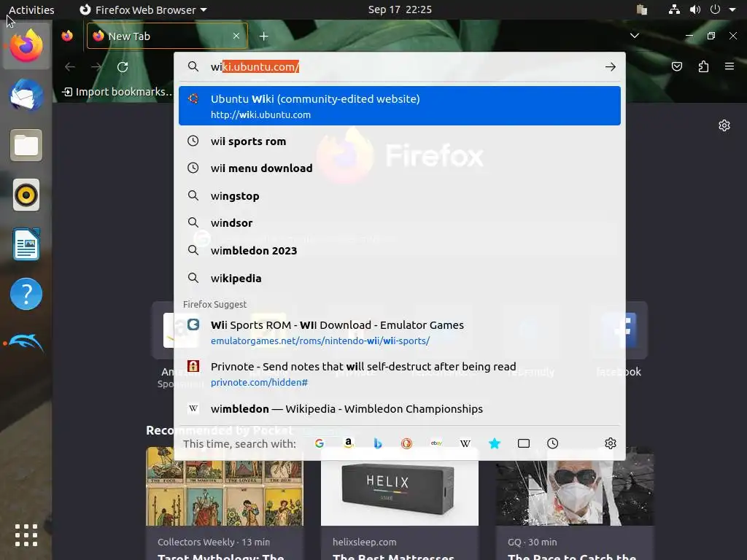This screenshot has width=747, height=560.
Task: Open search settings gear in dropdown
Action: click(x=611, y=443)
